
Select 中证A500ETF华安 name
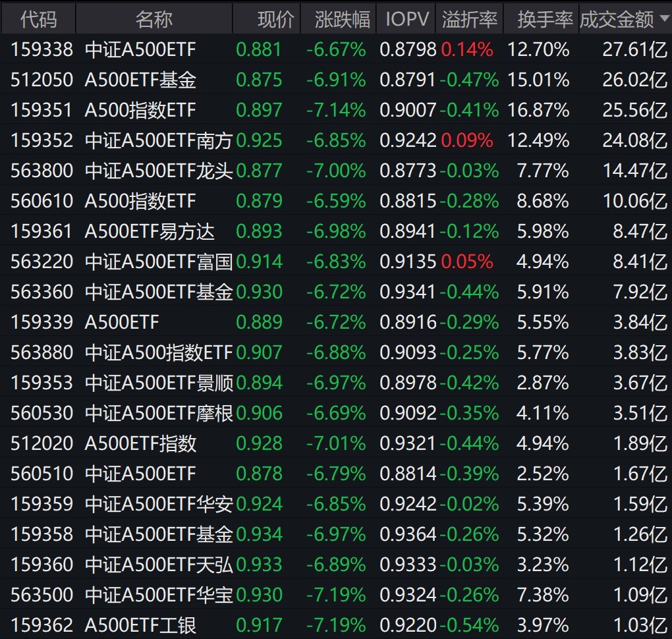159,504
